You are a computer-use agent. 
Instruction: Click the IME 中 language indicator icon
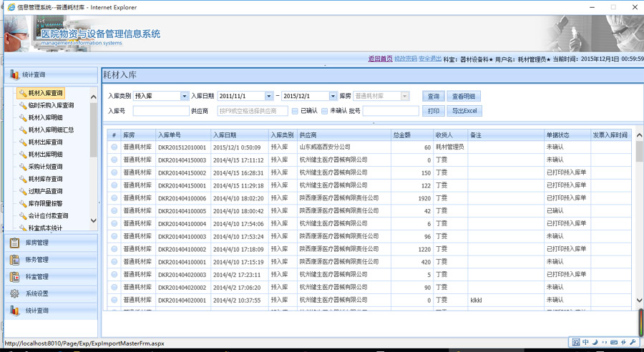tap(585, 342)
